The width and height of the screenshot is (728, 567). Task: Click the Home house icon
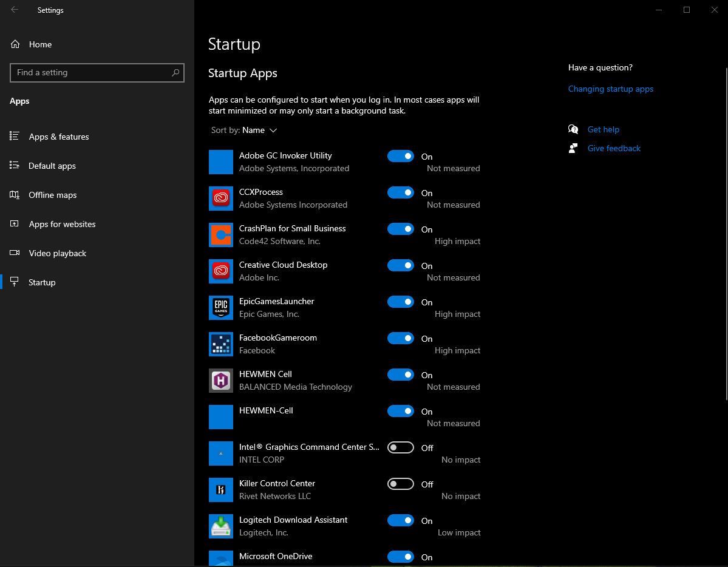(15, 44)
